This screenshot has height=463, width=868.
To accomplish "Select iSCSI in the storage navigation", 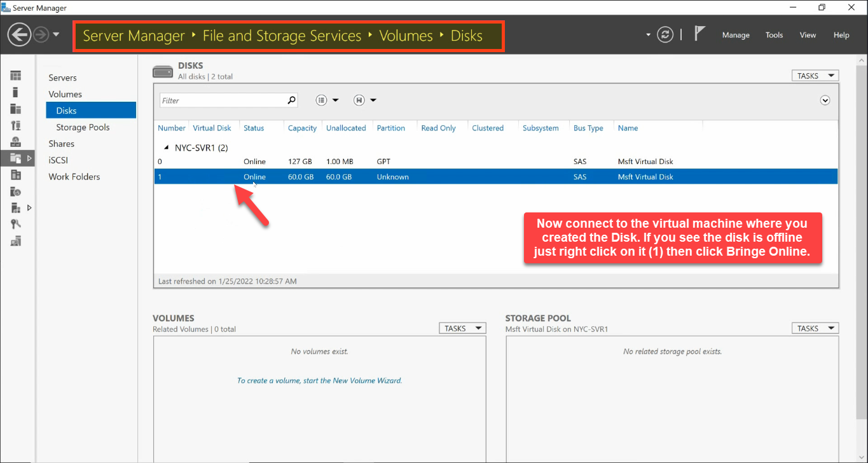I will pos(58,160).
